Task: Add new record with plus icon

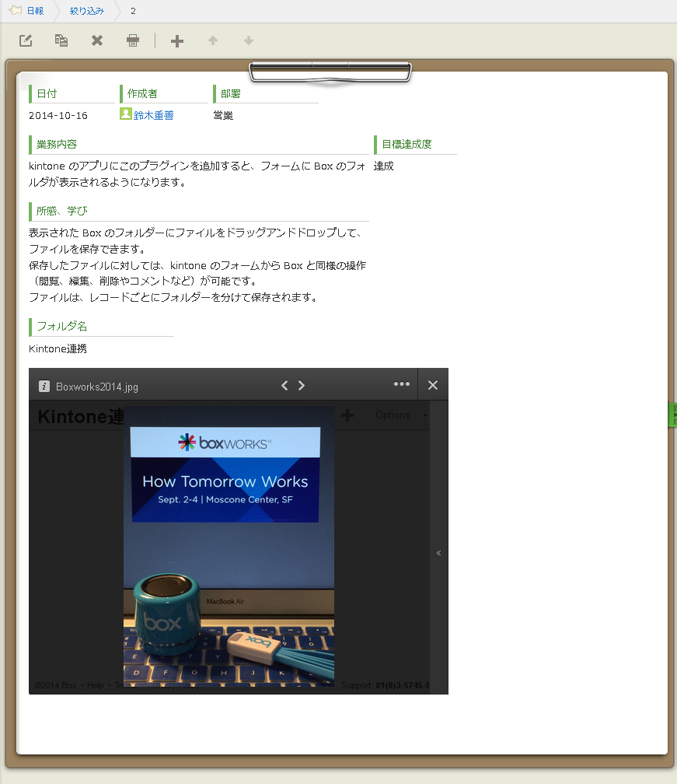Action: pyautogui.click(x=177, y=41)
